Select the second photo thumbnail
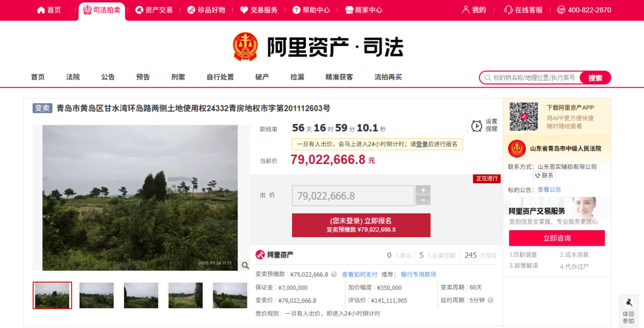The height and width of the screenshot is (328, 644). coord(97,295)
